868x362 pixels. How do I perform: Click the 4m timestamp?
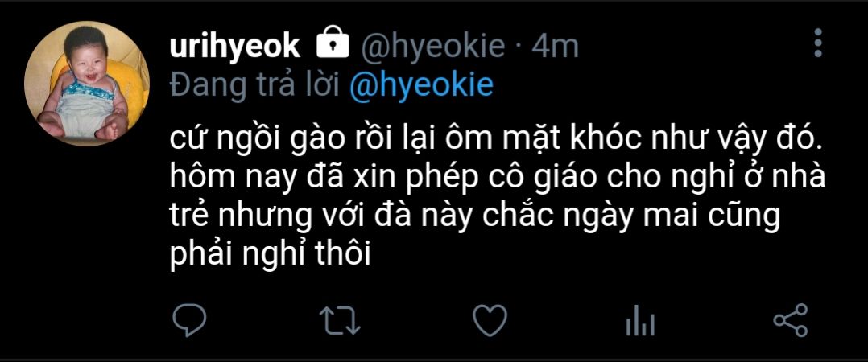point(556,47)
